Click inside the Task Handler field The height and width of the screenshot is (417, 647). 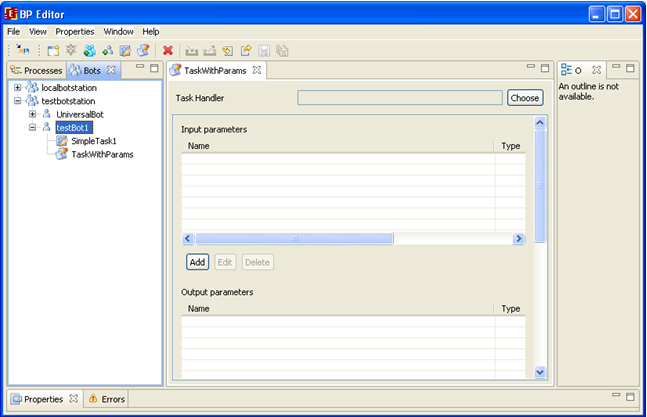[x=399, y=98]
